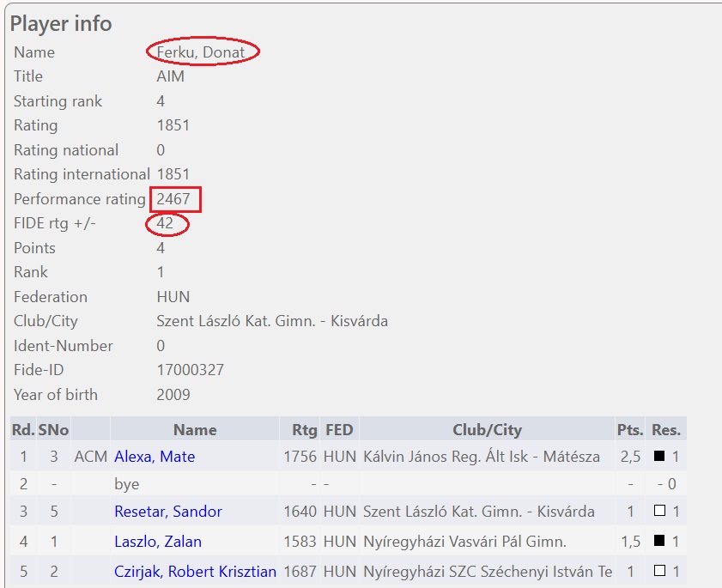The width and height of the screenshot is (722, 588).
Task: Select the FED column header
Action: pos(339,429)
